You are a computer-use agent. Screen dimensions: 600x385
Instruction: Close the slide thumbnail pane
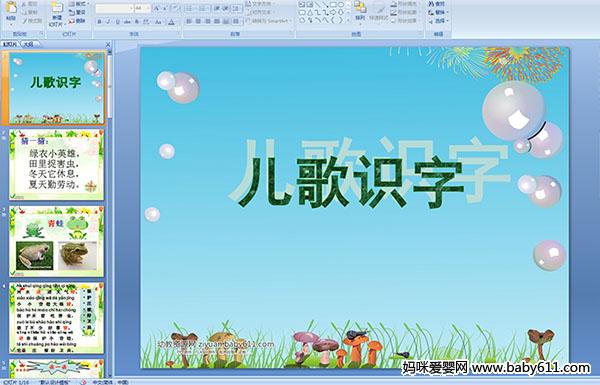point(108,44)
